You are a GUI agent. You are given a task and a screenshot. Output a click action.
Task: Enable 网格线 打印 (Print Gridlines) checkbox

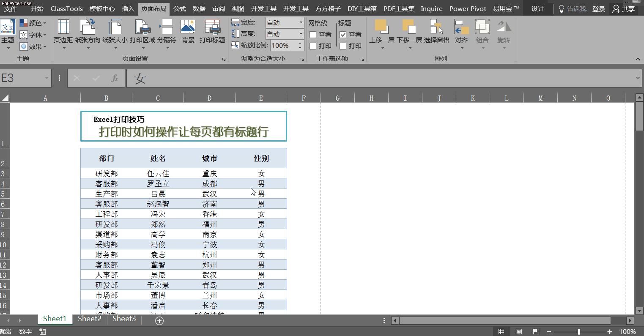(x=312, y=46)
